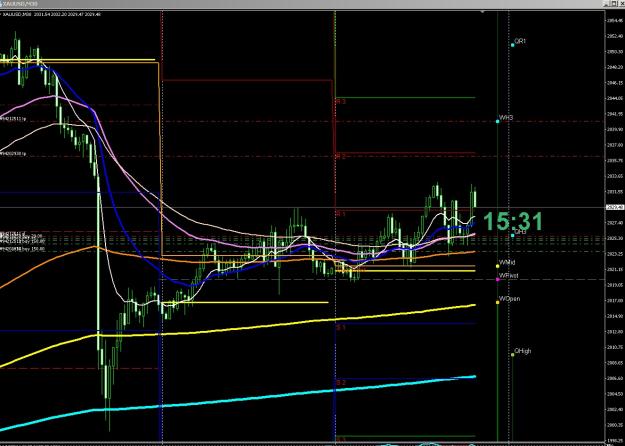Click the chart shift triangle marker

point(483,12)
